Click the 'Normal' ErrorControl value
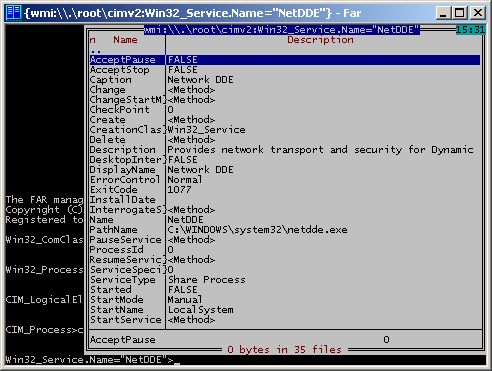492x371 pixels. (x=185, y=180)
